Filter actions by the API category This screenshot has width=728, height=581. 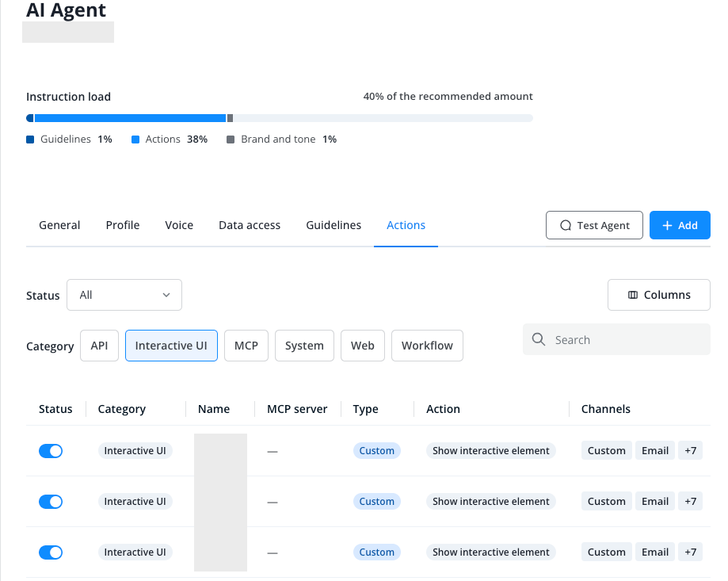point(99,346)
